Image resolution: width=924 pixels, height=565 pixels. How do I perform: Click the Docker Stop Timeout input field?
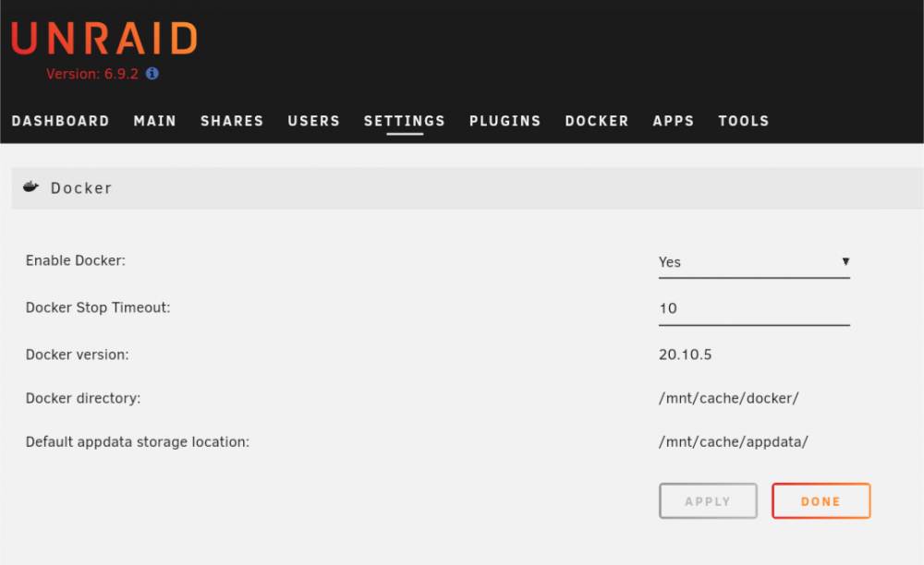point(754,309)
